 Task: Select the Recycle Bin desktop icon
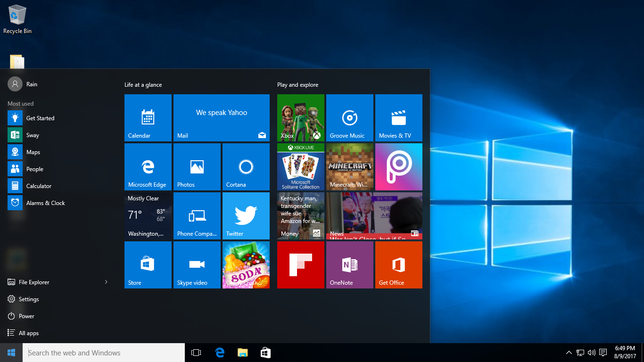click(17, 19)
